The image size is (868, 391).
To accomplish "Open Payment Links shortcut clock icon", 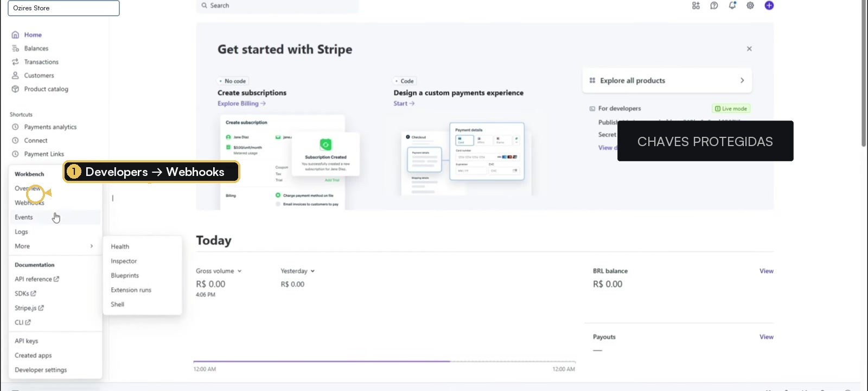I will point(15,154).
